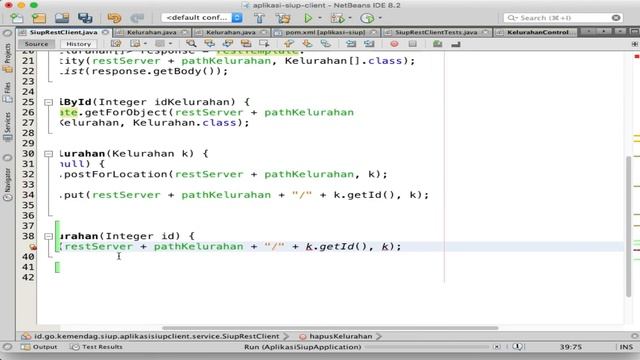Image resolution: width=640 pixels, height=360 pixels.
Task: Switch to the SiupRestClientTests.java tab
Action: [x=436, y=32]
